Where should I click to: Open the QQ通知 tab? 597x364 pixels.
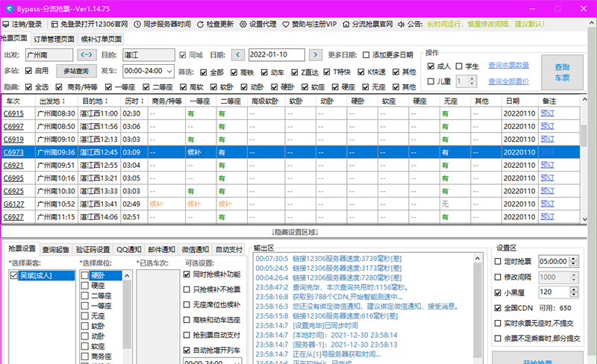(128, 250)
